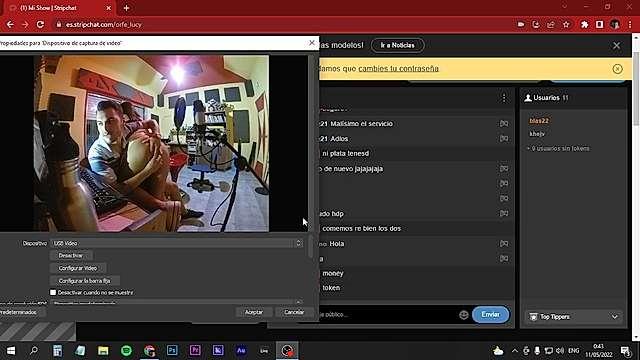This screenshot has height=360, width=640.
Task: Close the properties dialog with the X
Action: [312, 43]
